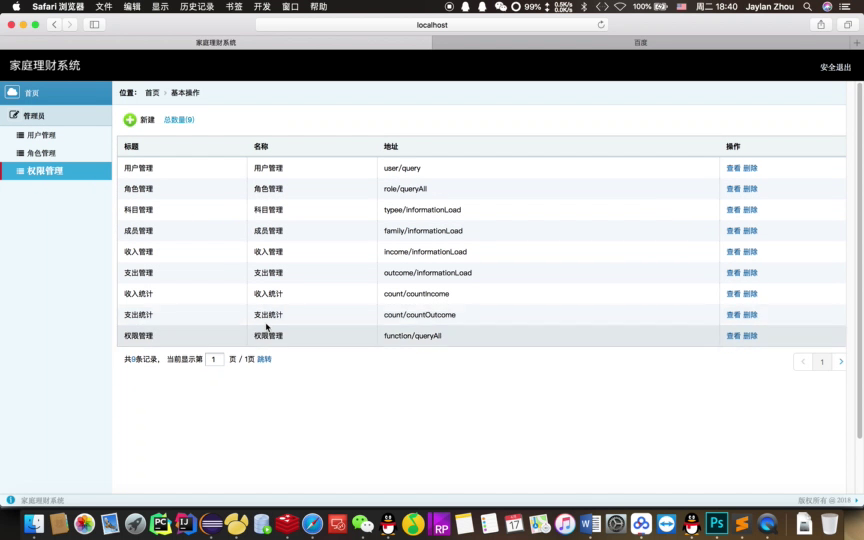Click 删除 for function/queryAll row

[x=750, y=336]
